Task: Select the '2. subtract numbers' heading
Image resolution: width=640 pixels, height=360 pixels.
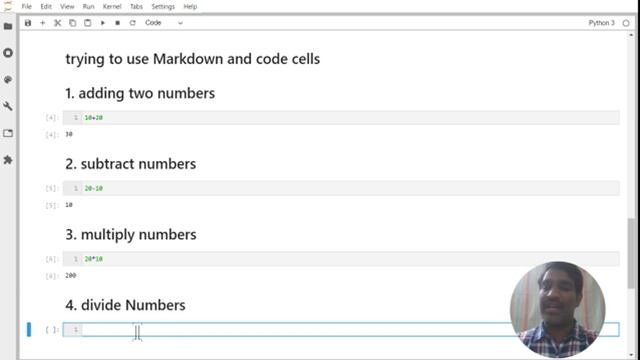Action: coord(131,164)
